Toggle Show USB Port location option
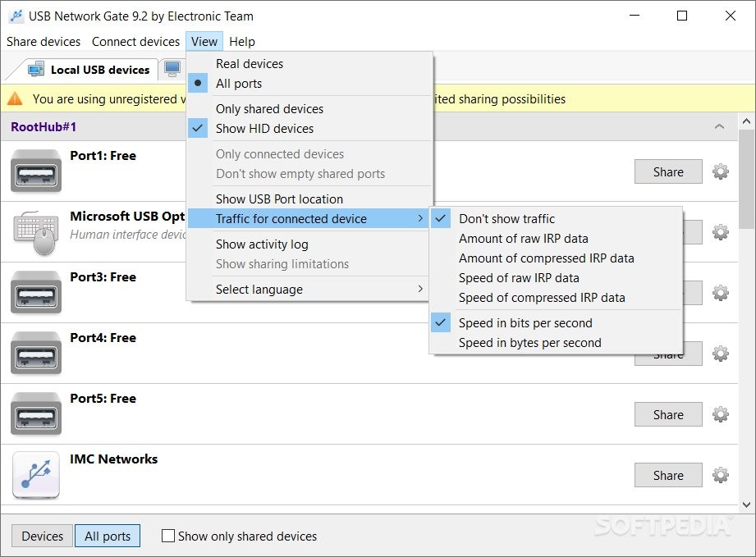This screenshot has height=557, width=756. click(x=309, y=199)
